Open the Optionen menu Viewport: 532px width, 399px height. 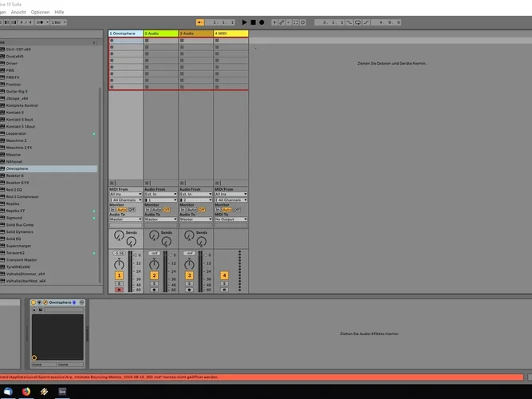tap(40, 12)
